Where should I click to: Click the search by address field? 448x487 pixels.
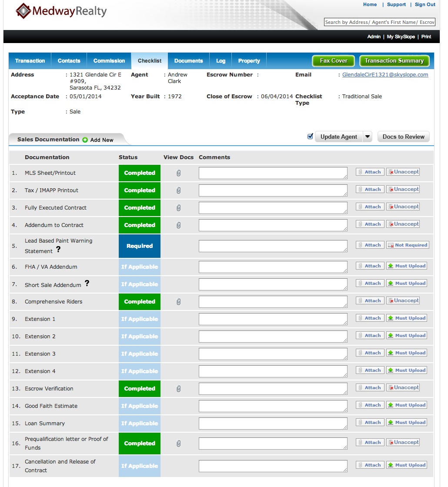pyautogui.click(x=379, y=22)
